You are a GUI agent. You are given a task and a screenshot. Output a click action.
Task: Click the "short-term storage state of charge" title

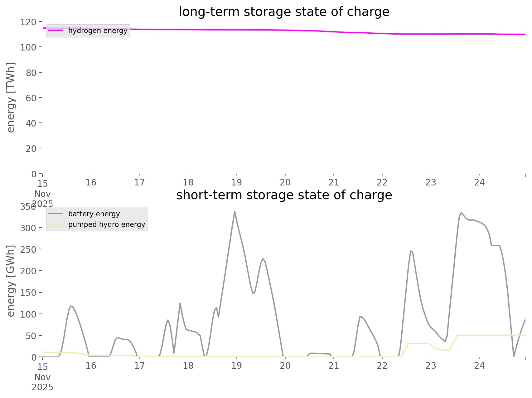click(x=284, y=195)
